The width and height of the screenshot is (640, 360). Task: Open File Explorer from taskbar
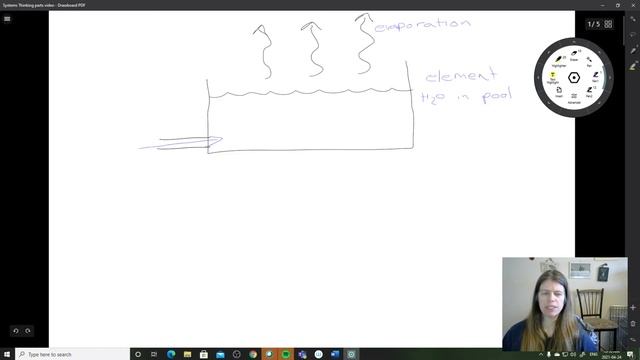pyautogui.click(x=187, y=354)
